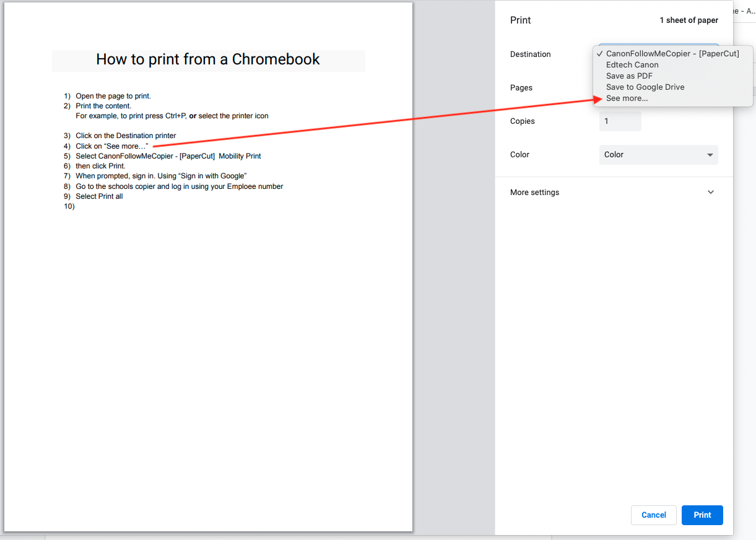Click 'Click on the Destination printer' step in preview
756x540 pixels.
pos(126,136)
